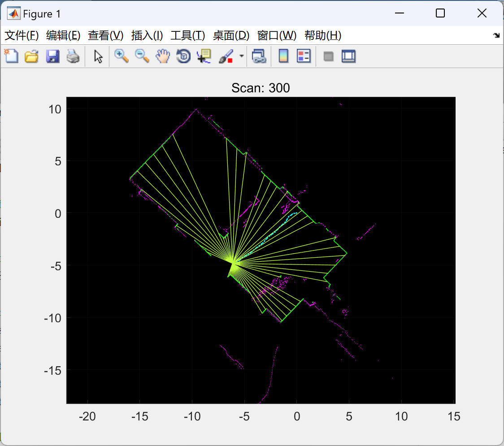Insert a legend
This screenshot has height=446, width=504.
[x=304, y=56]
